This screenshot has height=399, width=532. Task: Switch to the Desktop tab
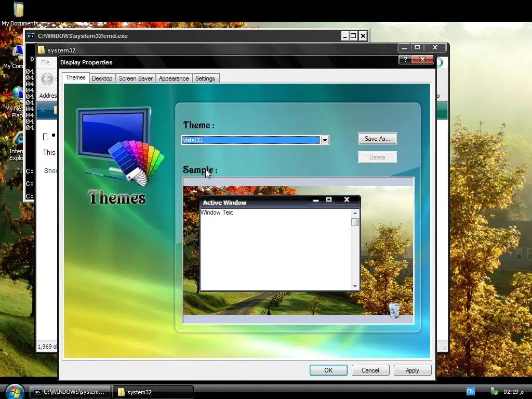coord(102,78)
